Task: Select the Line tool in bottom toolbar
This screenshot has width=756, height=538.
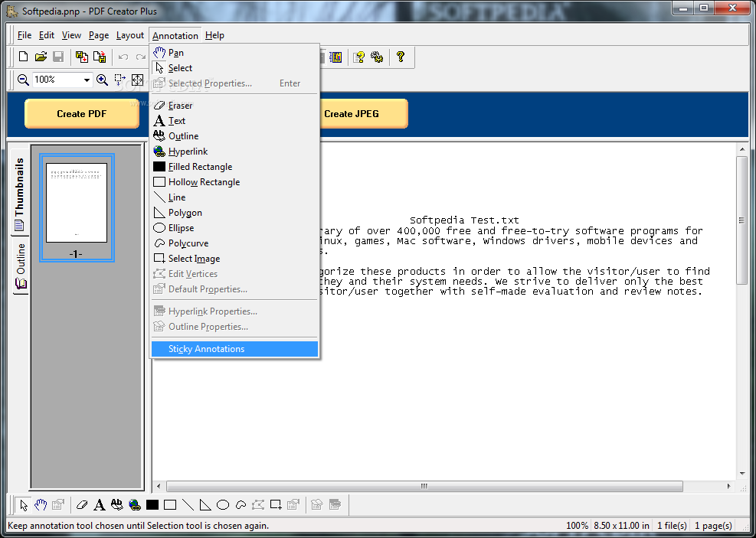Action: tap(188, 505)
